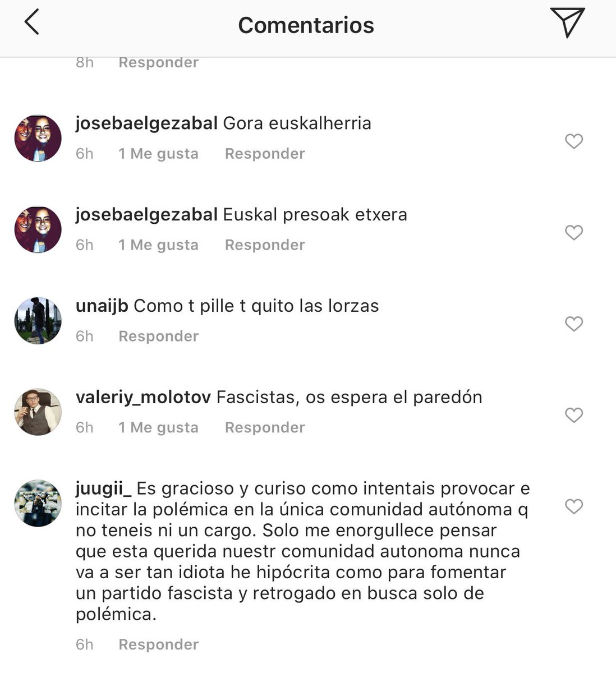Open juugii_'s profile picture
The height and width of the screenshot is (673, 616).
point(38,504)
